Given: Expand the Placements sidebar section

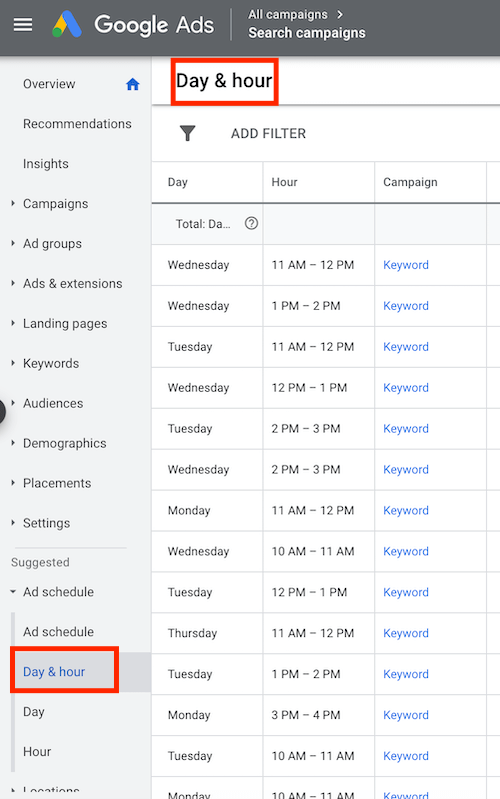Looking at the screenshot, I should [x=13, y=483].
